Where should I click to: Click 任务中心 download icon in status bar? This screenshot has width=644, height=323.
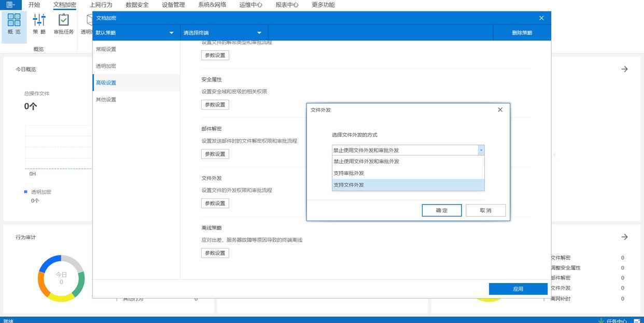coord(601,320)
